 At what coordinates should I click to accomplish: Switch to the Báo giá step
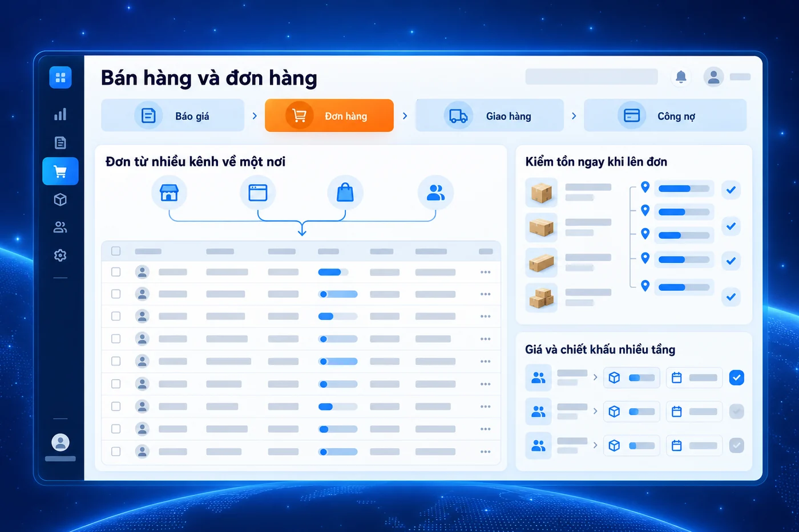[x=173, y=116]
